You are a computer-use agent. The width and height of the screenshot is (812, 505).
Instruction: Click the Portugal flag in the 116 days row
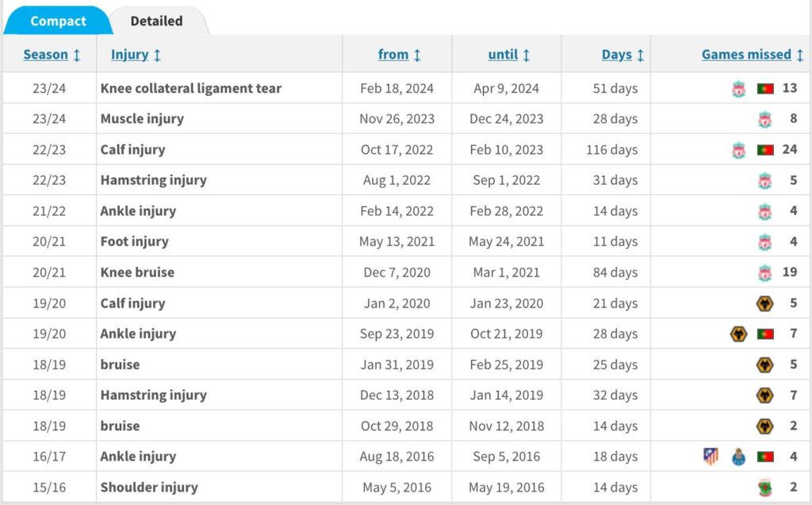765,150
